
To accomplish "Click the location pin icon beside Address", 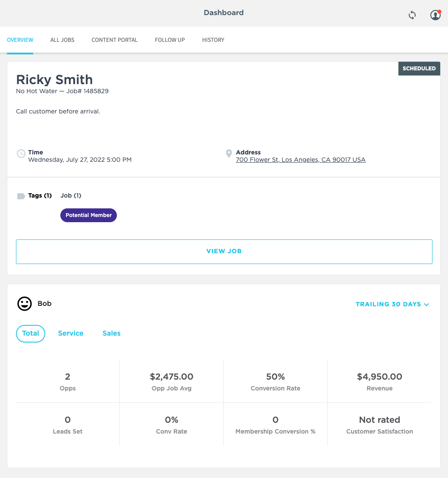I will [229, 154].
